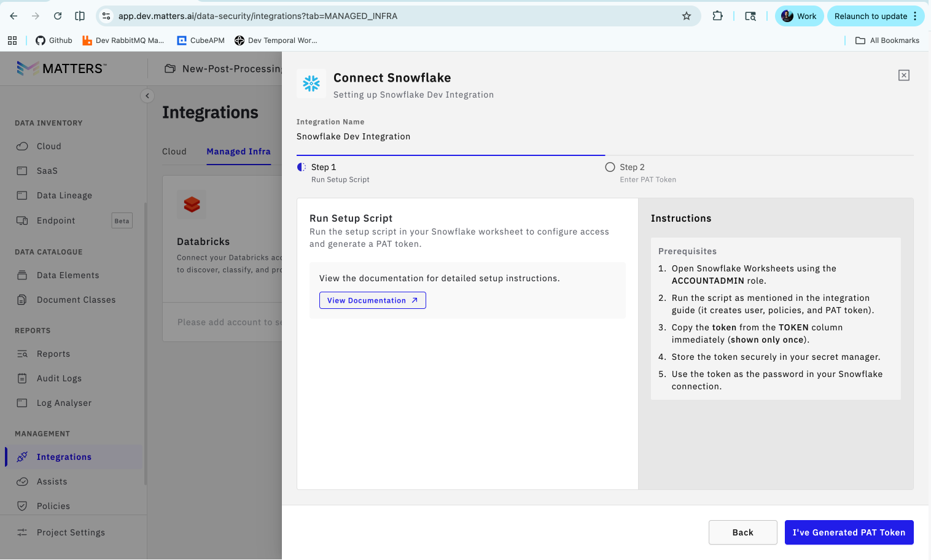Click the Beta badge beside Endpoint
The width and height of the screenshot is (931, 560).
(x=122, y=220)
